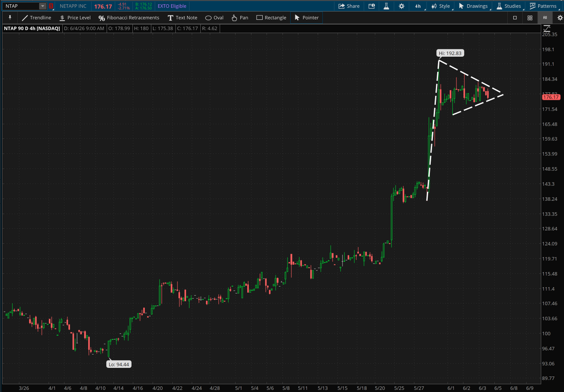Click the bid/ask quote B: 176.12
564x392 pixels.
(x=143, y=4)
